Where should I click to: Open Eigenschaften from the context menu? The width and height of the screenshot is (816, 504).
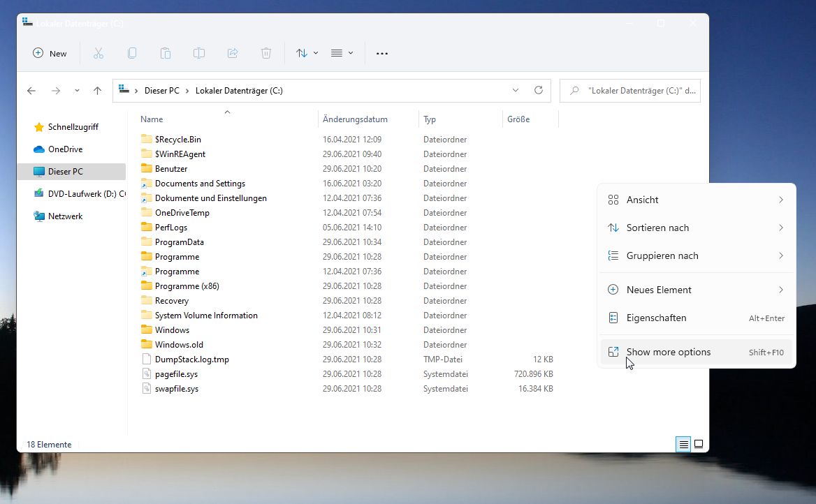656,318
